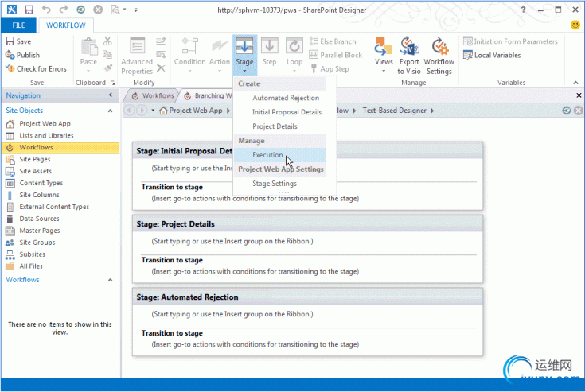Image resolution: width=585 pixels, height=392 pixels.
Task: Open the Loop dropdown button
Action: pyautogui.click(x=294, y=55)
